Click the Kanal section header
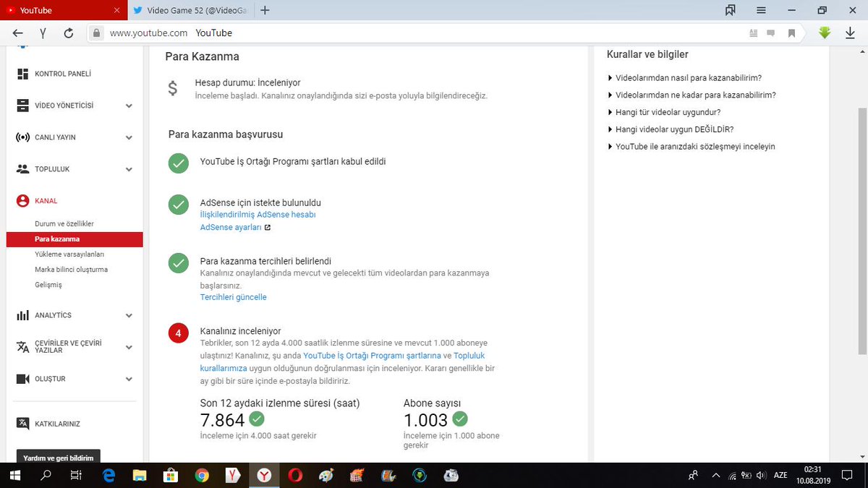This screenshot has height=488, width=868. pyautogui.click(x=46, y=201)
